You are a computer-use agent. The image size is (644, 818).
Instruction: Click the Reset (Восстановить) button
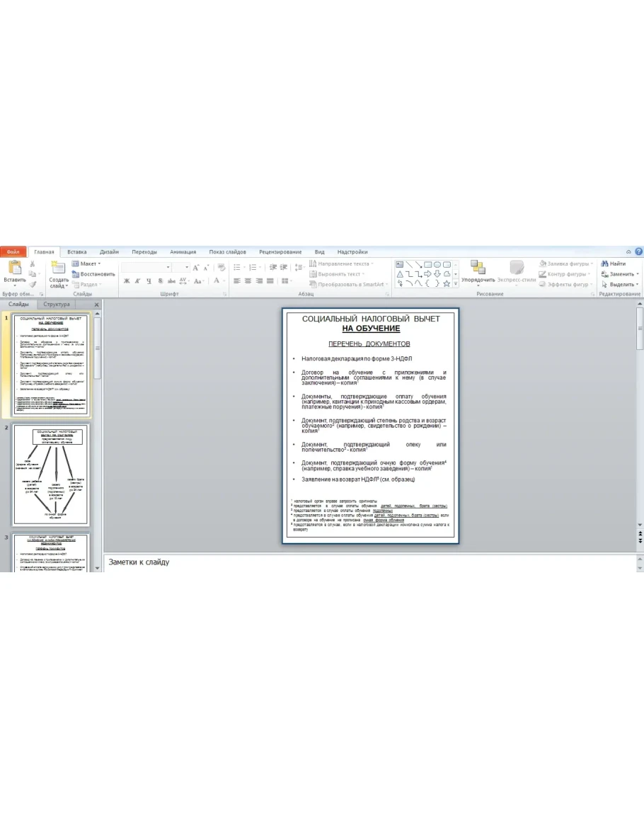tap(93, 273)
